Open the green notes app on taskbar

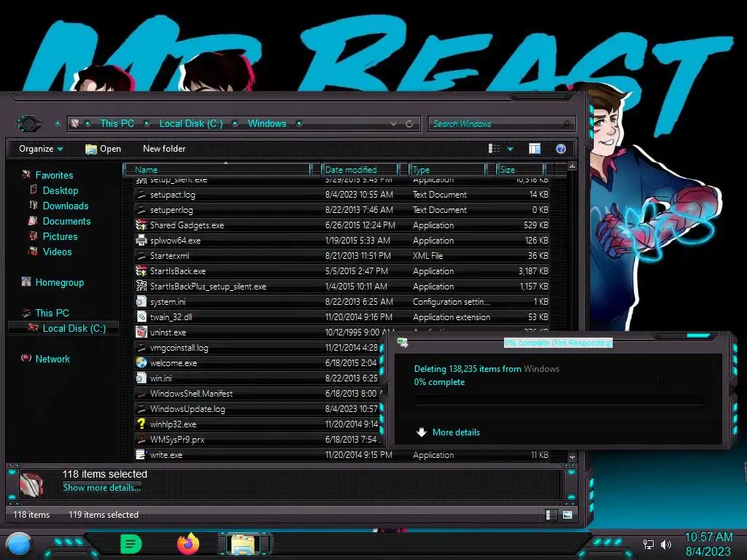(131, 544)
